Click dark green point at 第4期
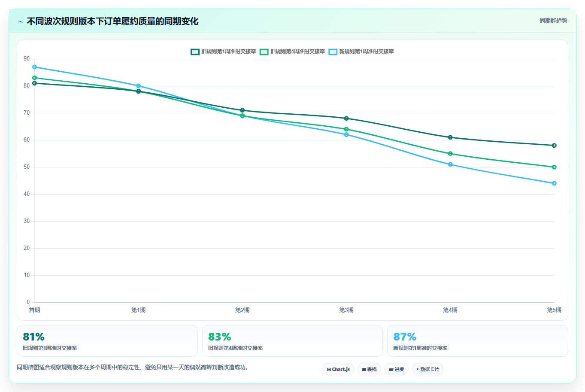The width and height of the screenshot is (585, 392). [450, 137]
